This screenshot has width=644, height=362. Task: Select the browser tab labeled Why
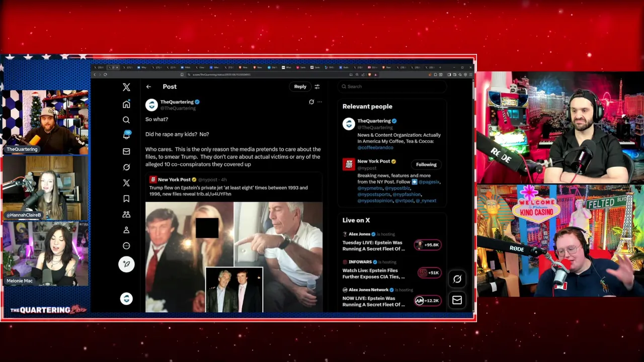coord(142,67)
